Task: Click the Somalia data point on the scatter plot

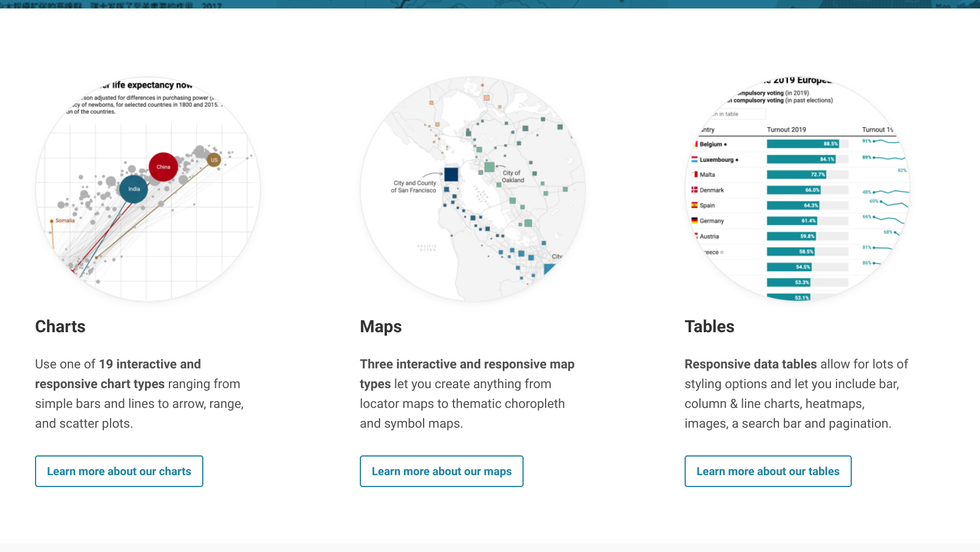Action: tap(52, 221)
